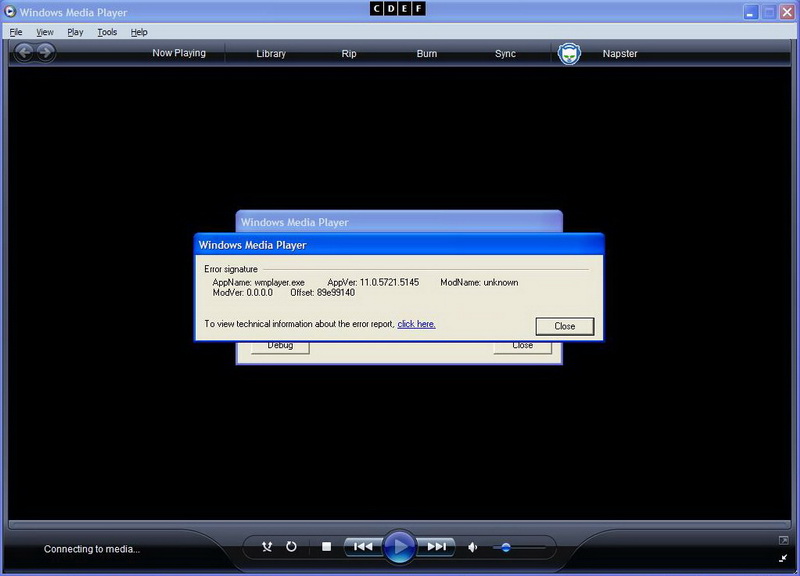The width and height of the screenshot is (800, 576).
Task: Switch to compact mode icon
Action: click(783, 557)
